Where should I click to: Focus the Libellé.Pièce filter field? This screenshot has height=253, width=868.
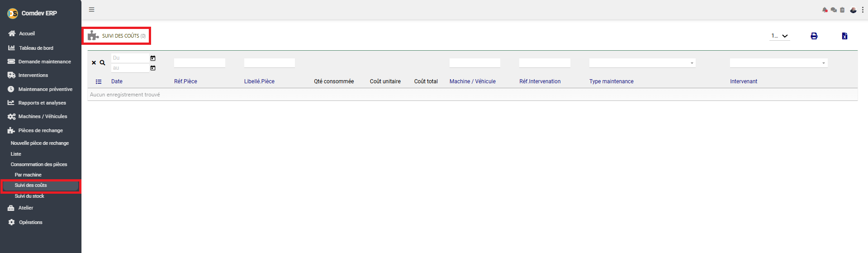tap(270, 63)
